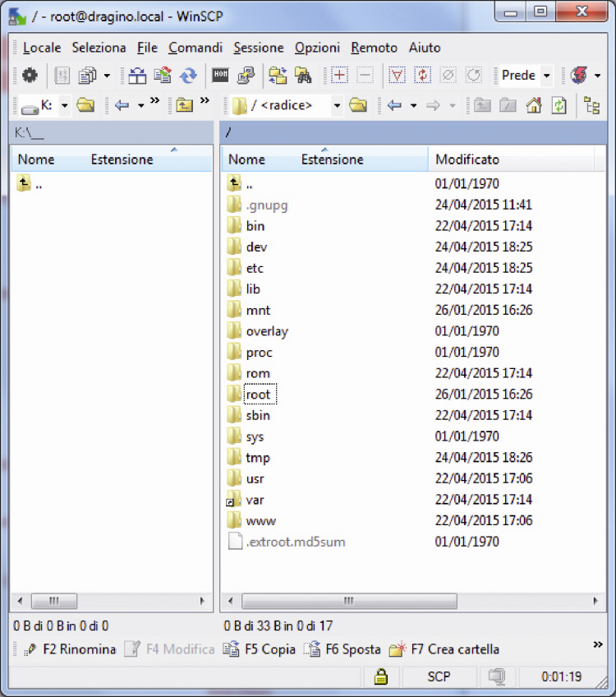Expand the remote path radice dropdown

(x=337, y=105)
